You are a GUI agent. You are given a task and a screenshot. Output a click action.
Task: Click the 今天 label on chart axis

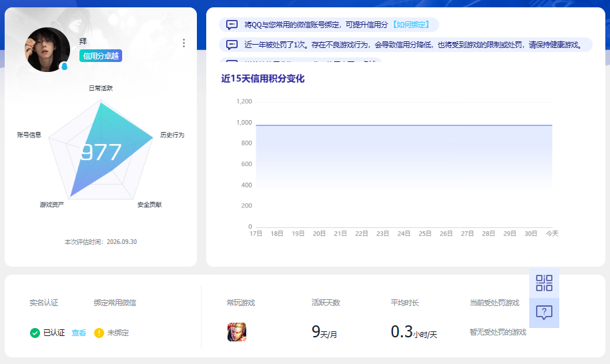coord(552,233)
